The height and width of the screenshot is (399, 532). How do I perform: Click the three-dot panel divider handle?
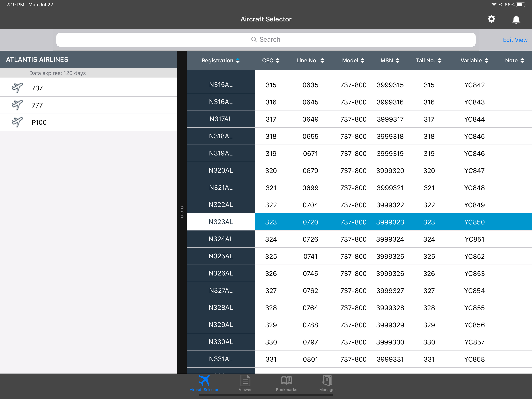(x=182, y=212)
